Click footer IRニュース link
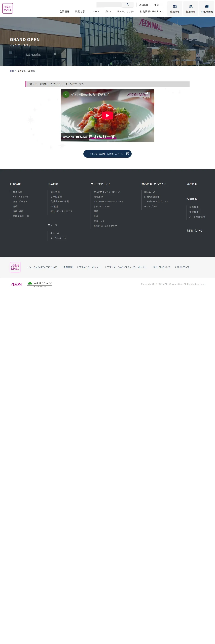This screenshot has height=644, width=215. click(x=150, y=192)
